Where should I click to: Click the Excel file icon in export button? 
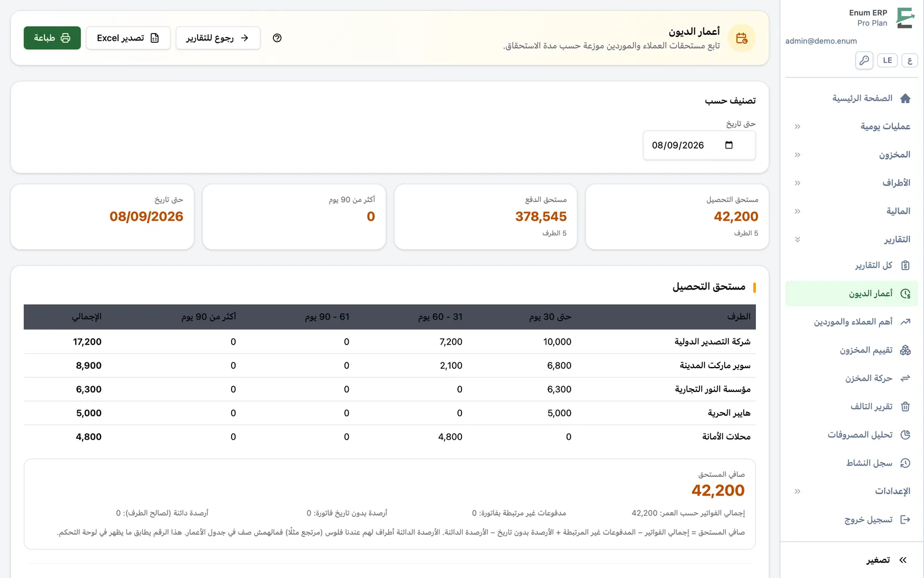coord(154,38)
